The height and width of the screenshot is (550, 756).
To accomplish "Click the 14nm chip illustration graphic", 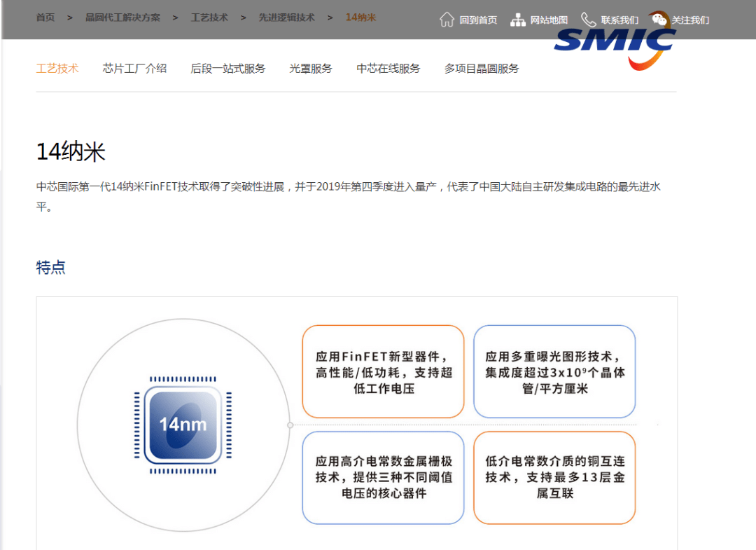I will pos(183,424).
